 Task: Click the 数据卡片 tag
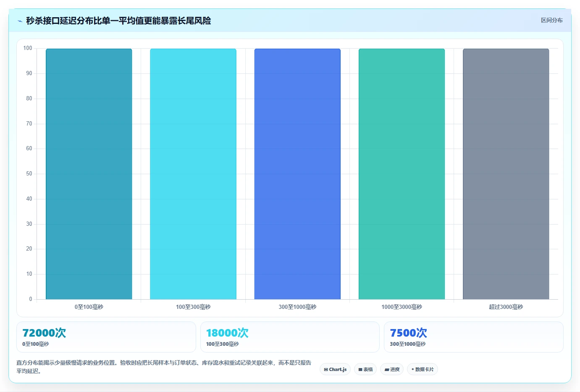click(423, 369)
